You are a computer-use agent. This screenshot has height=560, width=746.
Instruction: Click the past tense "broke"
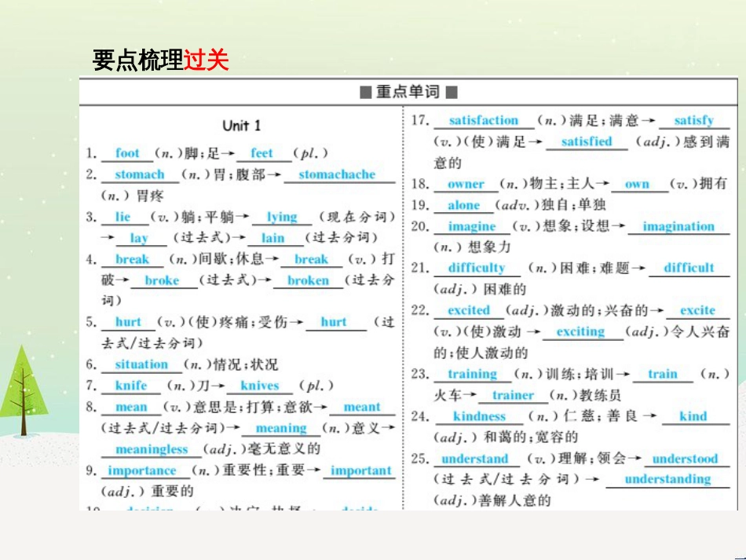[x=163, y=280]
